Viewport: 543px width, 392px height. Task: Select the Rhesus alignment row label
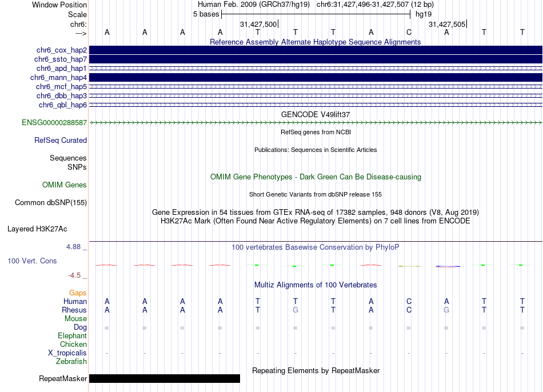[74, 310]
